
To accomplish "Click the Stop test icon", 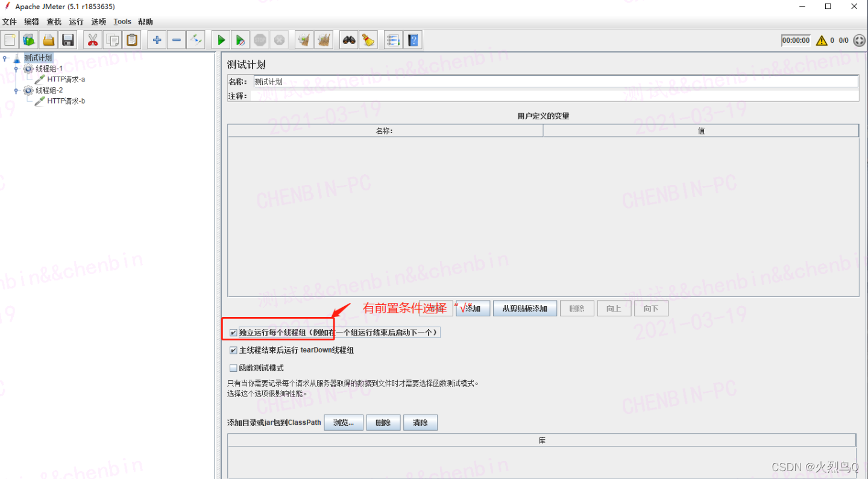I will point(260,40).
